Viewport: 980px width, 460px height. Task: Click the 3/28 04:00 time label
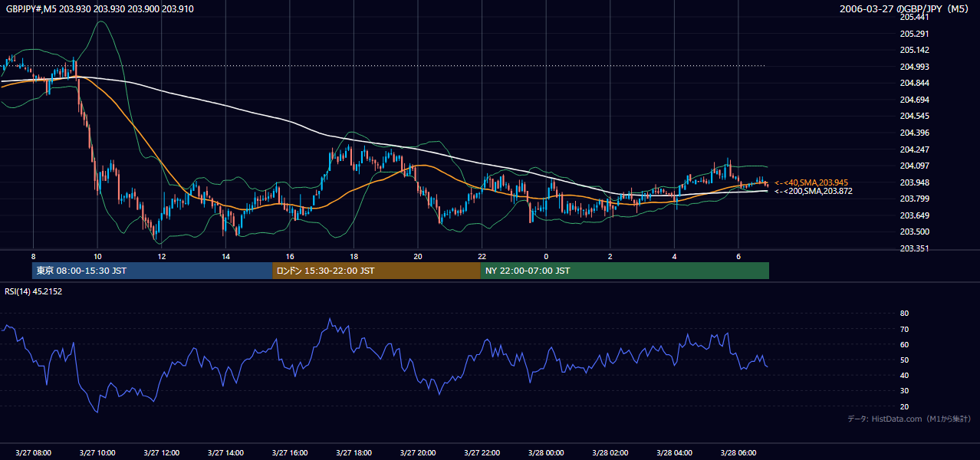[674, 453]
